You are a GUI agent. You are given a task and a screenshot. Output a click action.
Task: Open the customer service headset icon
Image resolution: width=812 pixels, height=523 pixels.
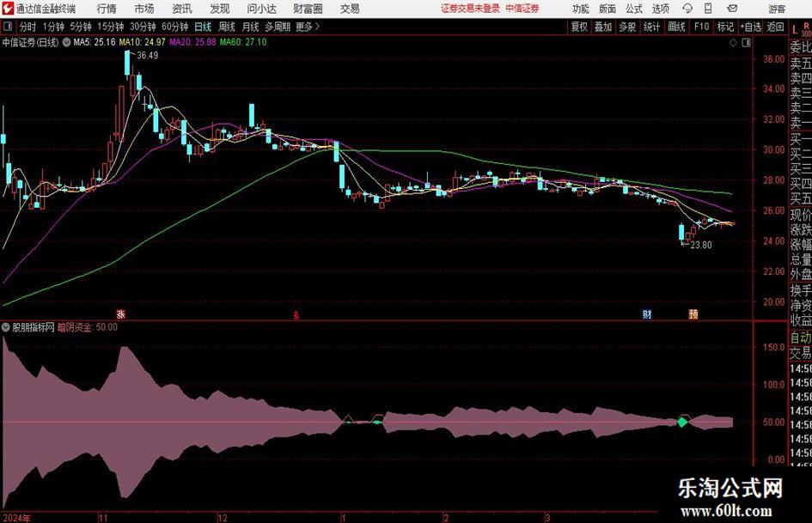pyautogui.click(x=687, y=9)
